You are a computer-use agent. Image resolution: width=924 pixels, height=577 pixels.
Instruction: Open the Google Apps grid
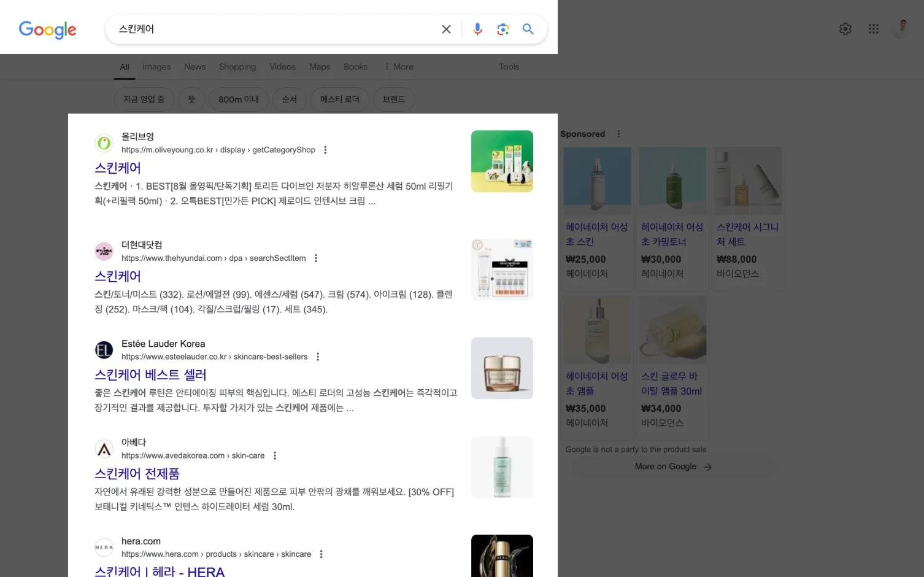(x=873, y=28)
